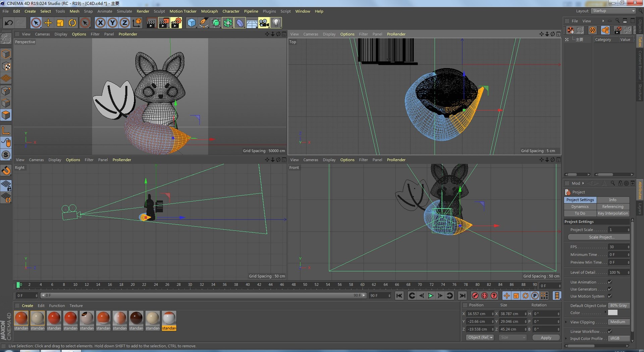Open the Simulate menu
This screenshot has width=644, height=352.
(124, 11)
